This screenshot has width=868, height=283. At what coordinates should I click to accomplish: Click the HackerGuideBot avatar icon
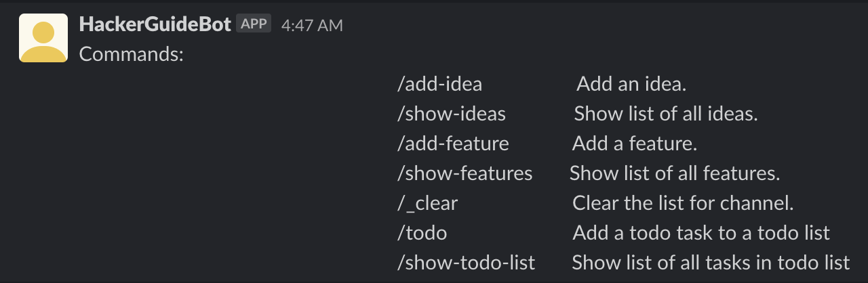[43, 38]
